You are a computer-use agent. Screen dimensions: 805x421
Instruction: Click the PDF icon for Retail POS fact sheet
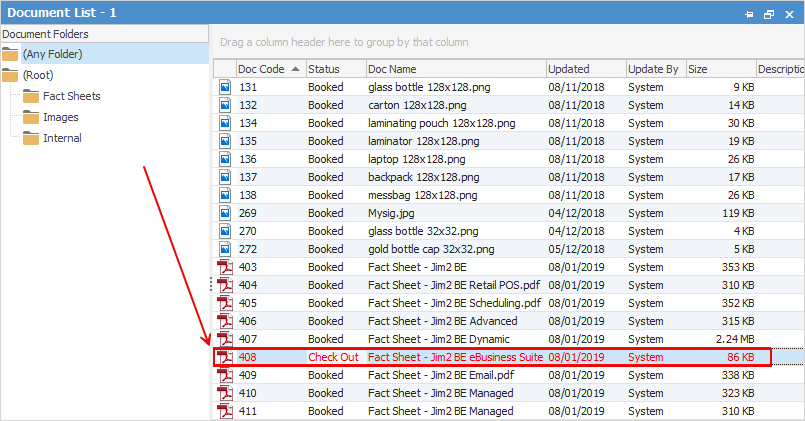pos(225,285)
